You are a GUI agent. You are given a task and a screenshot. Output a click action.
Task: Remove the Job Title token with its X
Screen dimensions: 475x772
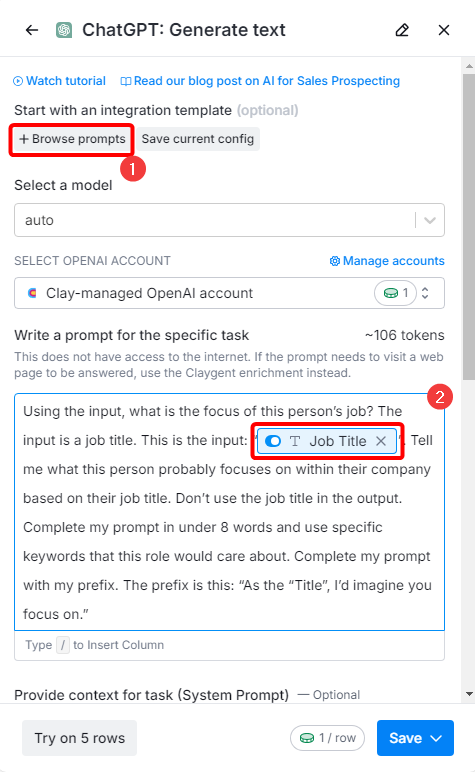pos(381,441)
